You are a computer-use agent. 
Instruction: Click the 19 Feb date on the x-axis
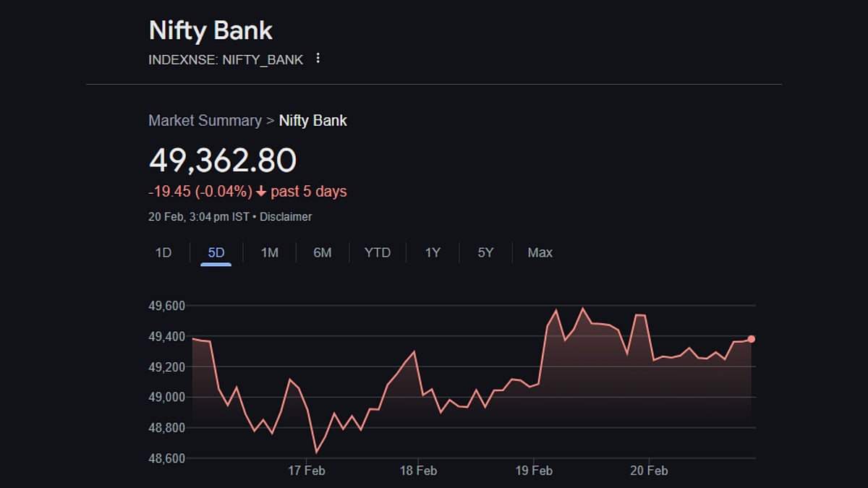pyautogui.click(x=534, y=471)
